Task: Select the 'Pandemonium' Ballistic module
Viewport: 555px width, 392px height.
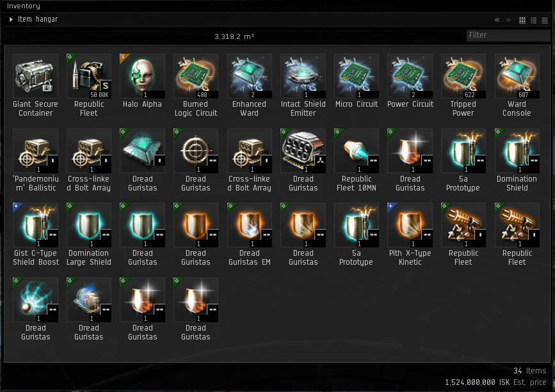Action: [x=35, y=151]
